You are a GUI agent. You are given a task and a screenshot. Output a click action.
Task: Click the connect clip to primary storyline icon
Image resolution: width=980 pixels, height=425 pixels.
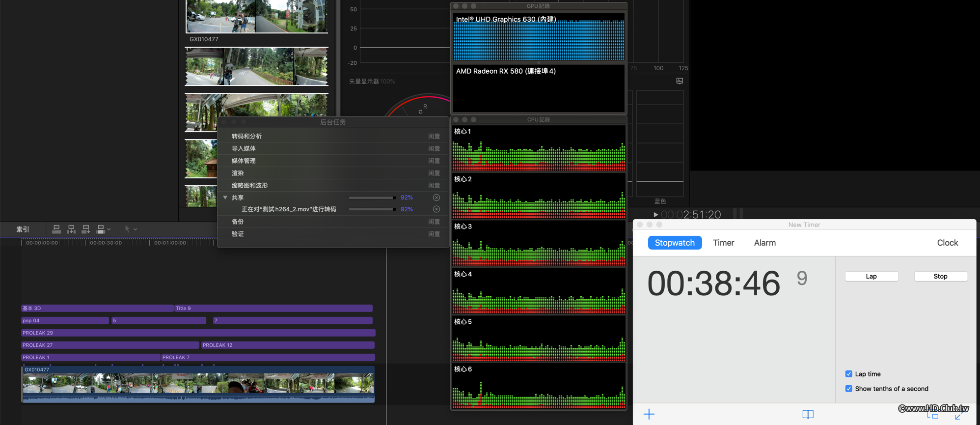coord(56,229)
